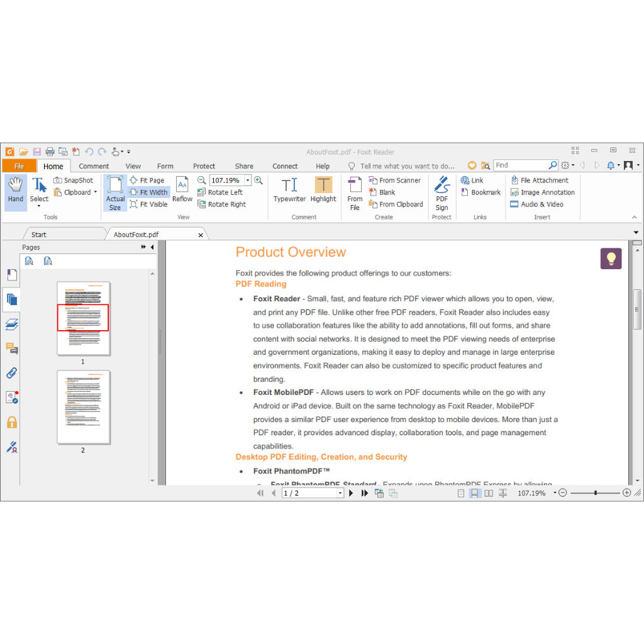This screenshot has width=644, height=644.
Task: Open the user account dropdown
Action: tap(631, 165)
